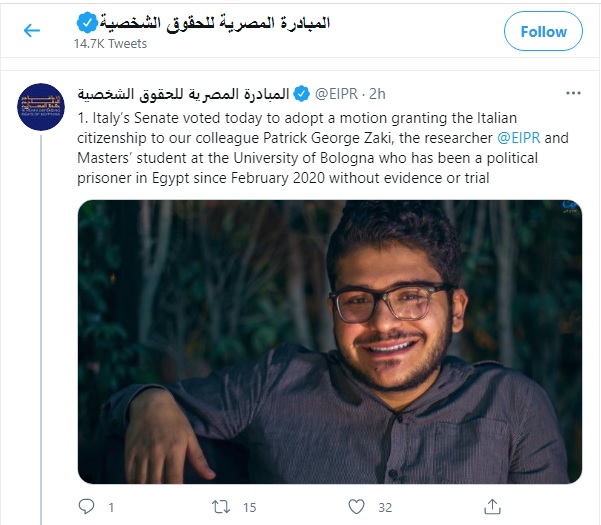Click the @EIPR handle beside author name

point(336,94)
